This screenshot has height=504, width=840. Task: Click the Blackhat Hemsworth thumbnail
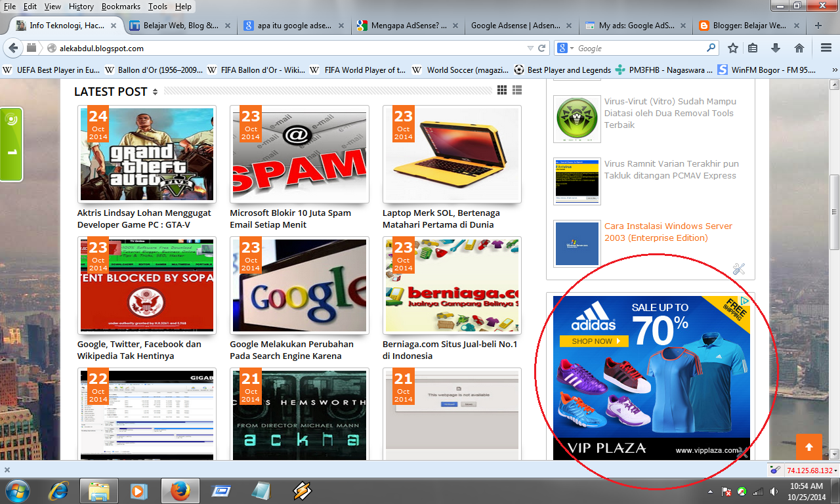coord(299,415)
